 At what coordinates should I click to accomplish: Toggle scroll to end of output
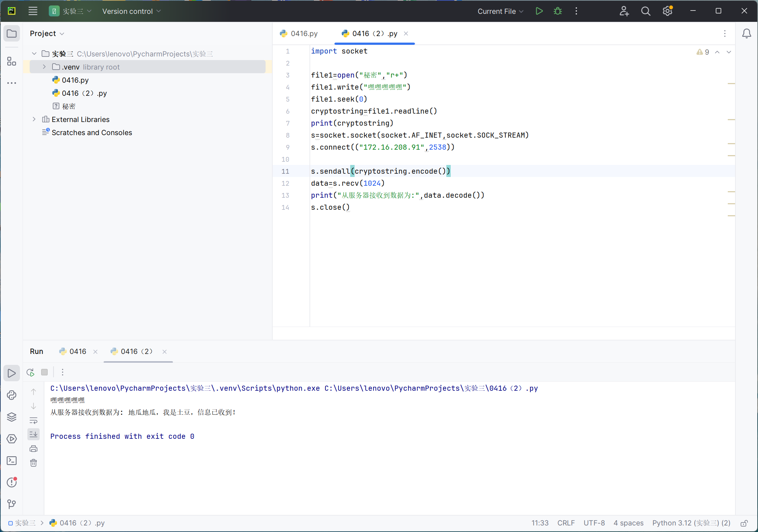33,434
